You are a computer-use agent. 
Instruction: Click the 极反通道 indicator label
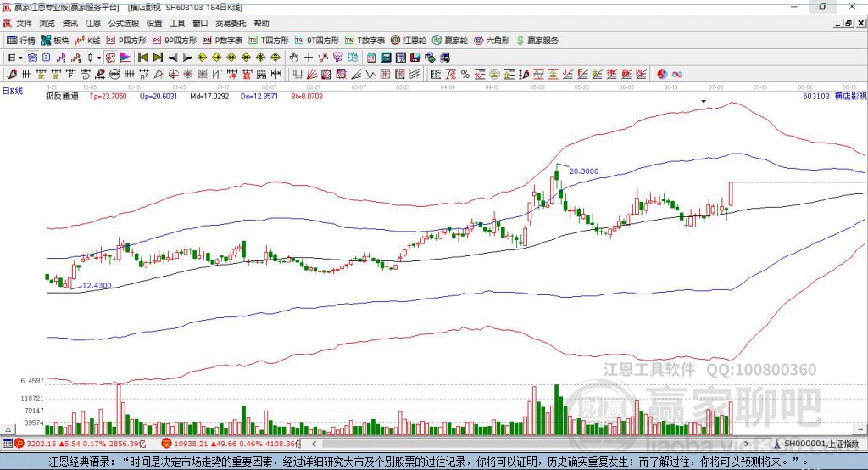point(62,97)
